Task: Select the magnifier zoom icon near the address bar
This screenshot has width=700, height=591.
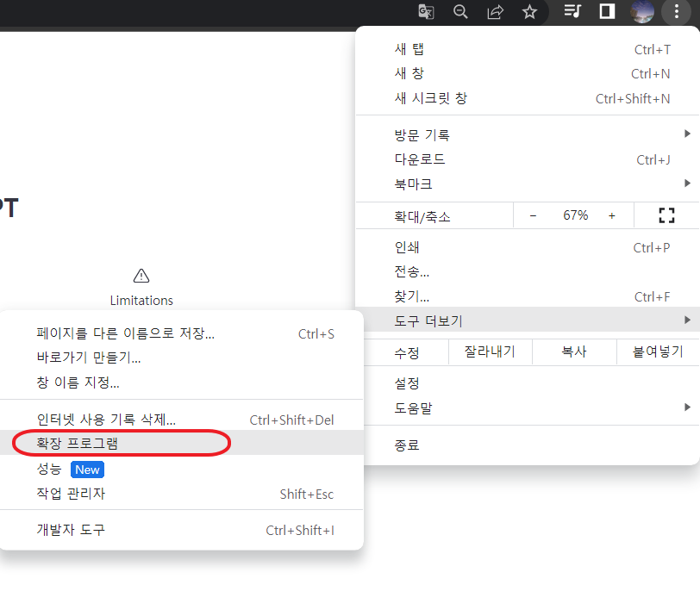Action: pos(460,12)
